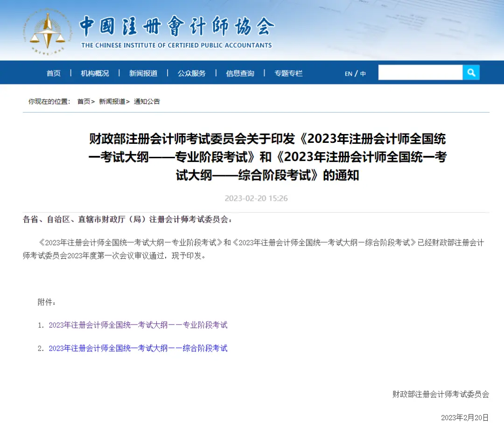Click the 2023-02-20 15:26 publication timestamp
The width and height of the screenshot is (504, 423).
pos(256,198)
